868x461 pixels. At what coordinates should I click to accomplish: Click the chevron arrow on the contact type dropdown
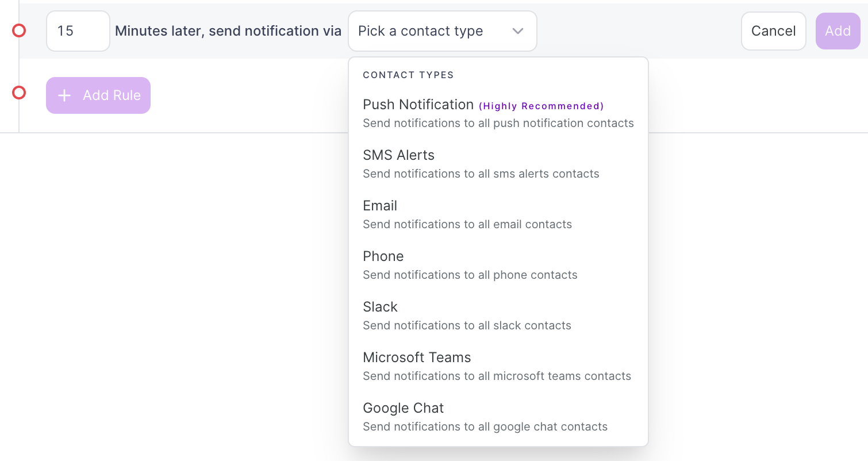518,31
